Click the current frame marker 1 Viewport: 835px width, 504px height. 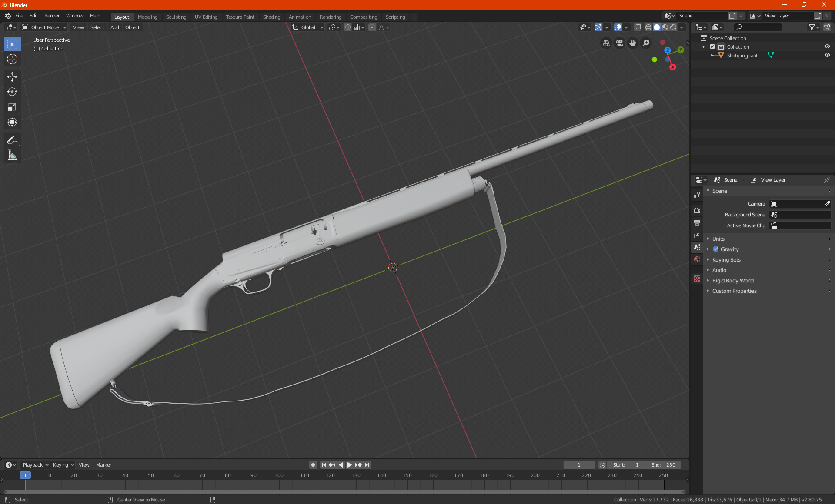click(x=25, y=475)
